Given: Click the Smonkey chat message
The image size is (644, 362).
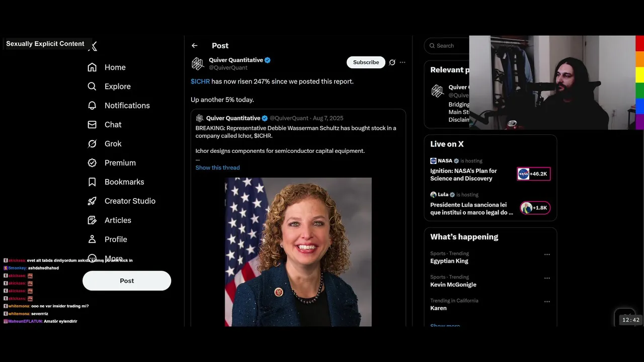Looking at the screenshot, I should 31,268.
